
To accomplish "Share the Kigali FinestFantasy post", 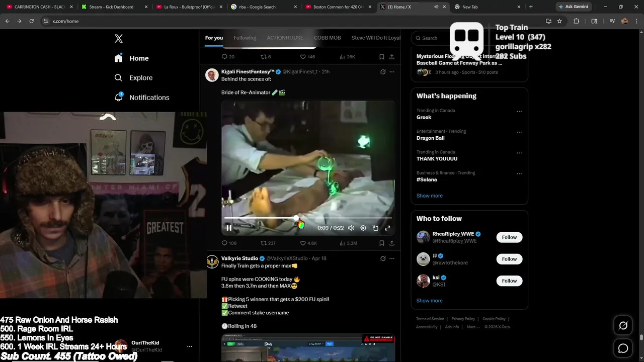I will click(x=392, y=243).
